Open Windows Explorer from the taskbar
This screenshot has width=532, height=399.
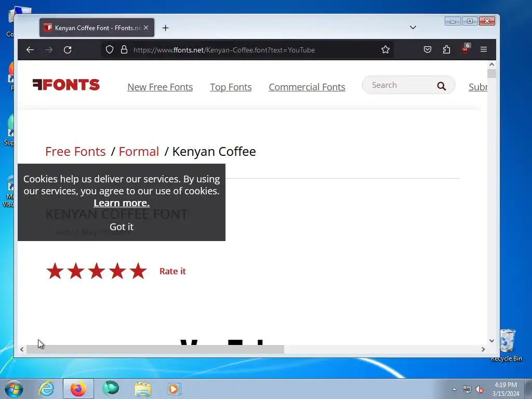(143, 389)
